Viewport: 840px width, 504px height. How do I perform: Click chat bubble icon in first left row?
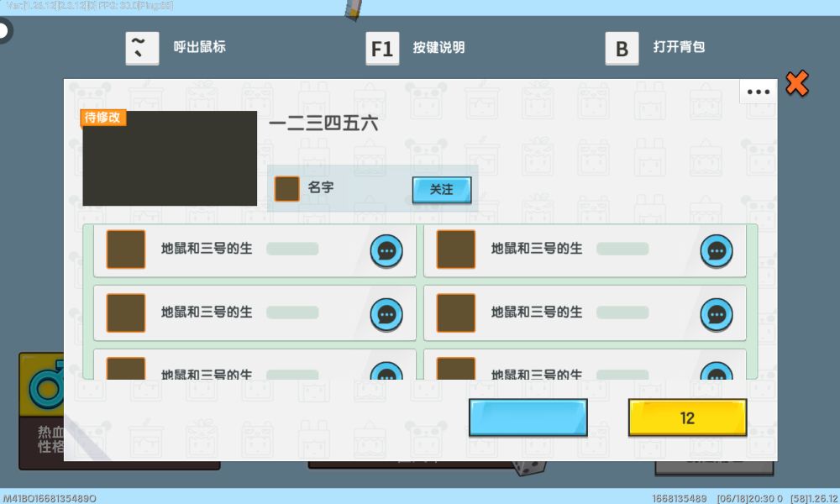[x=386, y=250]
